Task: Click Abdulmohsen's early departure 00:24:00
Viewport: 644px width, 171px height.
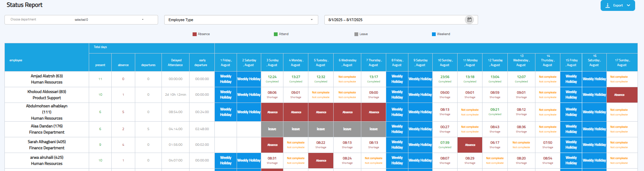Action: [202, 112]
